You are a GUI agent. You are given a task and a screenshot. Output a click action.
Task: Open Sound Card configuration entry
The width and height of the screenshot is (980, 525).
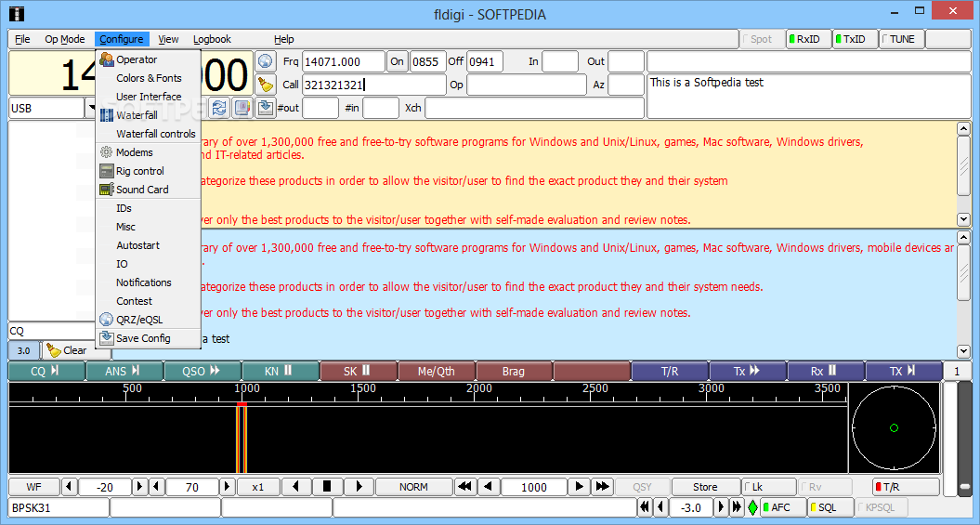click(148, 190)
